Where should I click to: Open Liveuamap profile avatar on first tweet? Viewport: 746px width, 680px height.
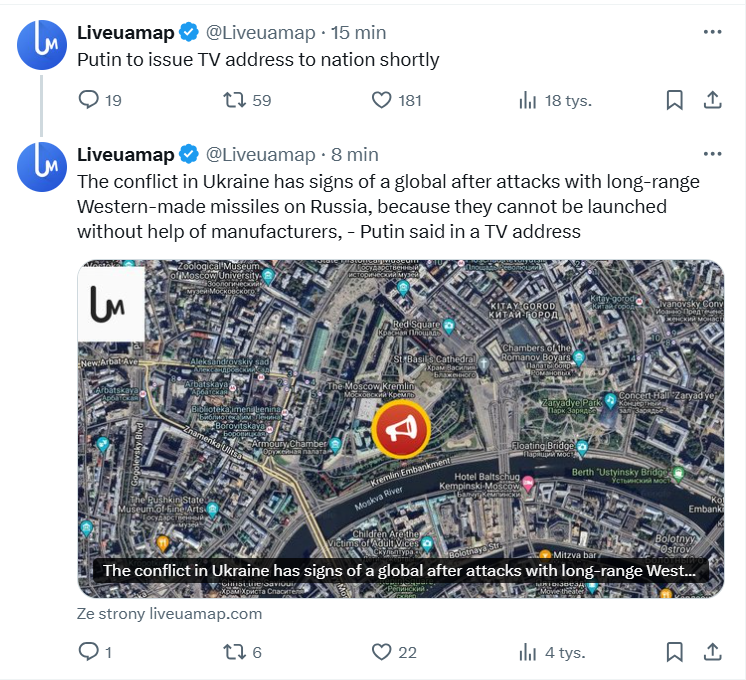click(x=42, y=45)
